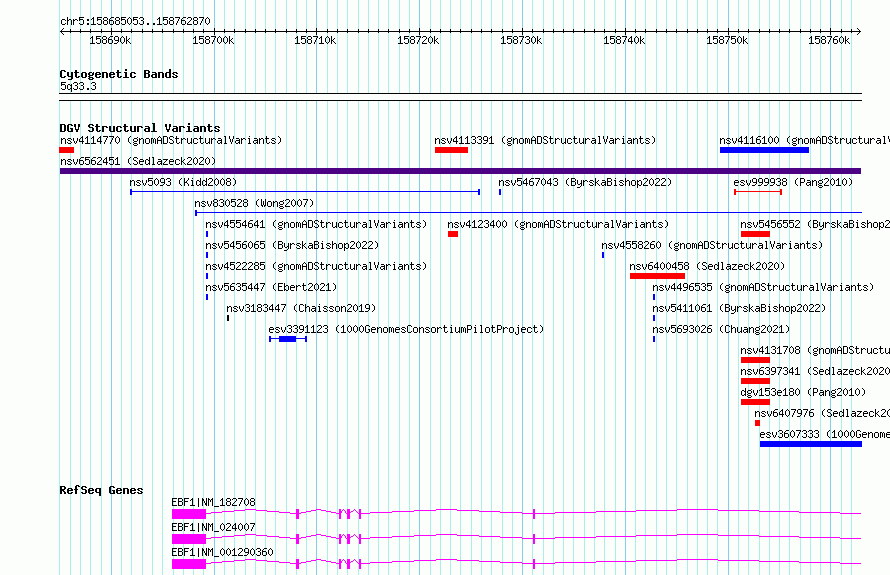Click the nsv6562451 (Sedlazeck2020) label
The height and width of the screenshot is (575, 890).
pyautogui.click(x=138, y=161)
